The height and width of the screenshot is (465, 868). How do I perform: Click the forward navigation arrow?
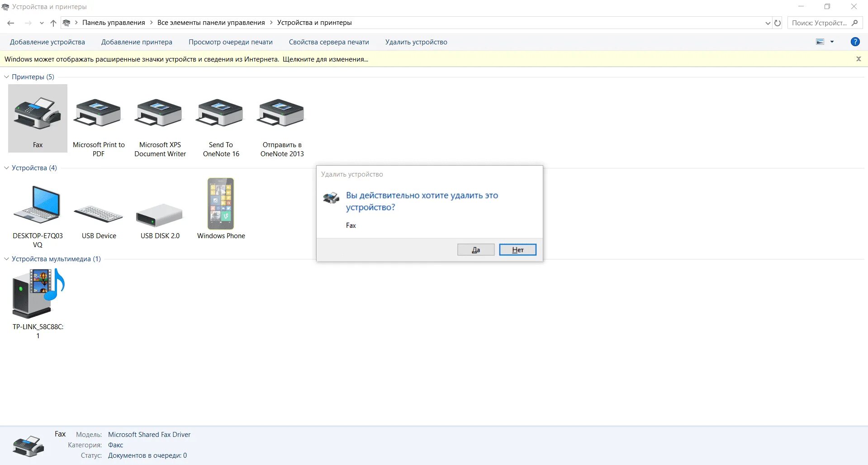tap(28, 23)
